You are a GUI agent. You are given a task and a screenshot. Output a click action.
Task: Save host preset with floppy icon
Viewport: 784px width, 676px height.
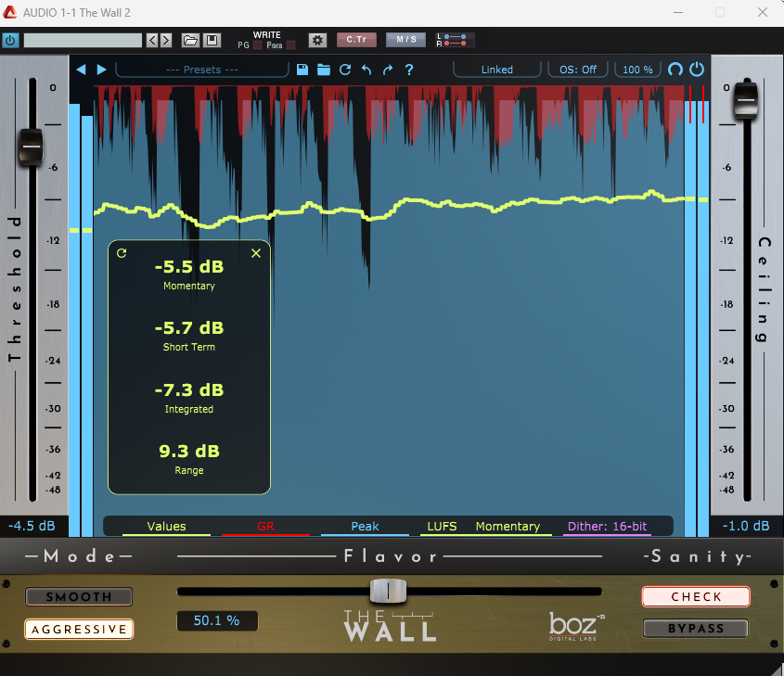point(212,40)
